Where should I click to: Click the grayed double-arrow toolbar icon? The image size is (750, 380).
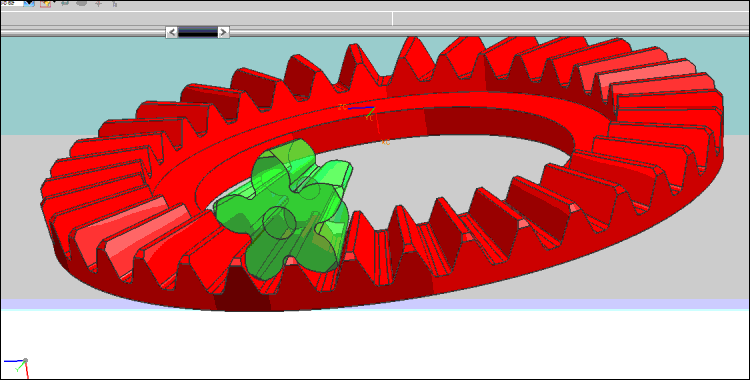[x=65, y=3]
